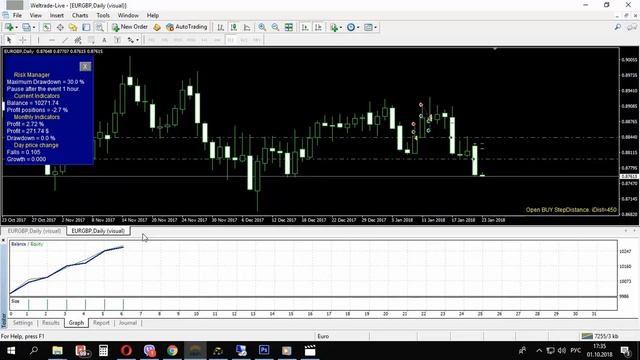The image size is (640, 360).
Task: Open the tester Report tab
Action: coord(101,323)
